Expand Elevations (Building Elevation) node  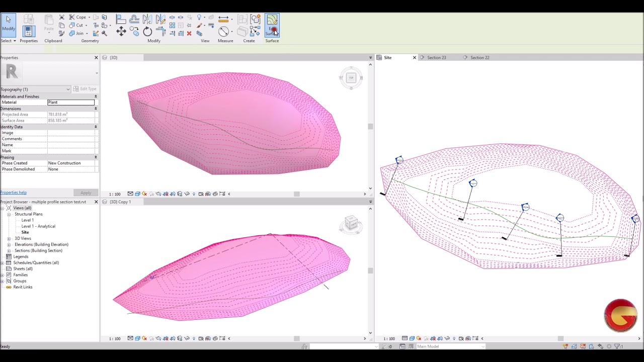(9, 244)
